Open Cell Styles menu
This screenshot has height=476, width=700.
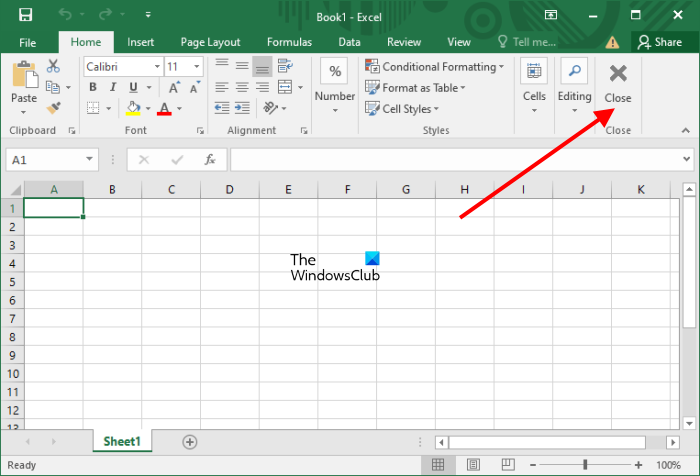pyautogui.click(x=402, y=109)
